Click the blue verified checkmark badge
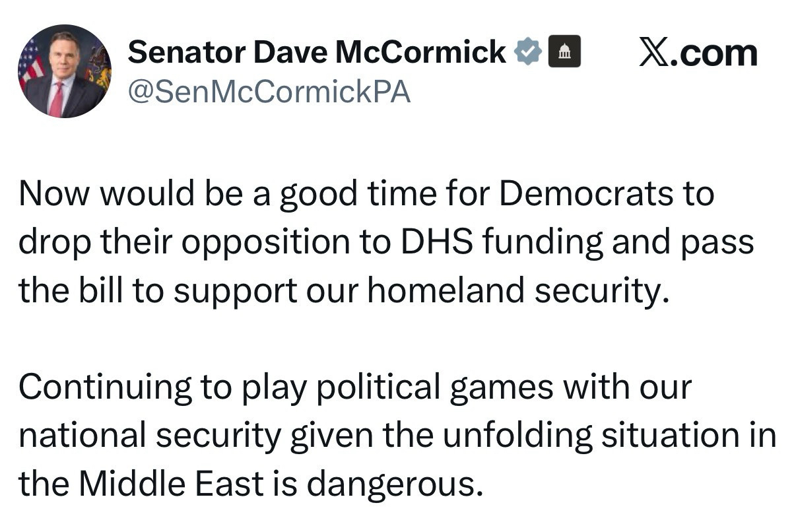This screenshot has height=532, width=796. 527,51
